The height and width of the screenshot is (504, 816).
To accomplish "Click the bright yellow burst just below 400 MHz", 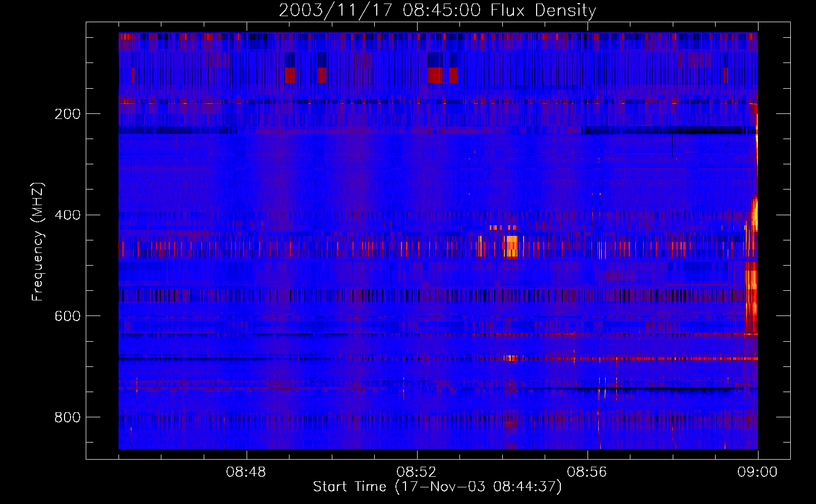I will coord(755,214).
